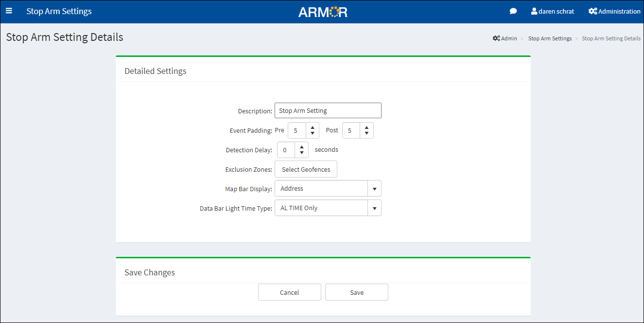644x323 pixels.
Task: Decrease the Pre event padding value
Action: point(313,134)
